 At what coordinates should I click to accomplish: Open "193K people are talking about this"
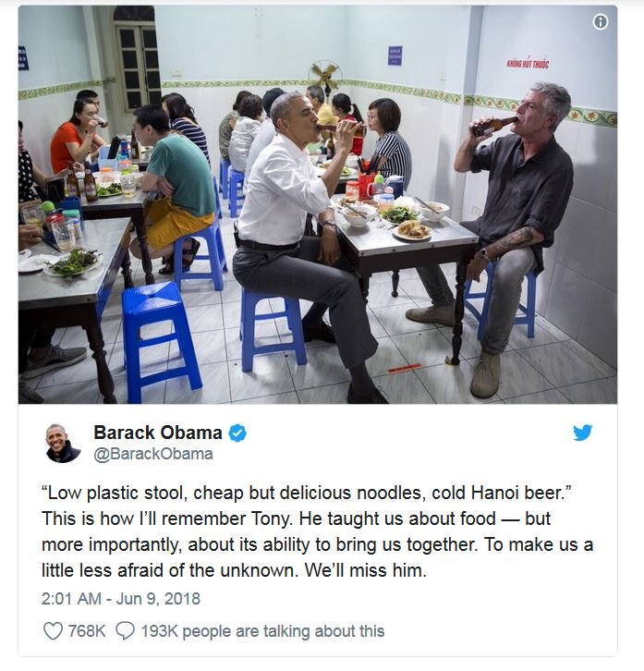tap(262, 631)
